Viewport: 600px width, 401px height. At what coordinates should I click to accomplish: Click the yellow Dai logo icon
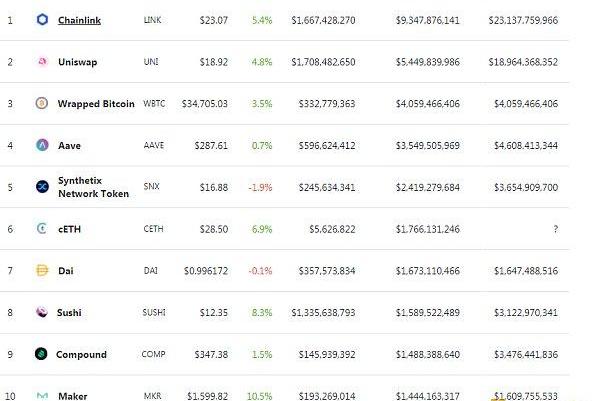point(42,270)
